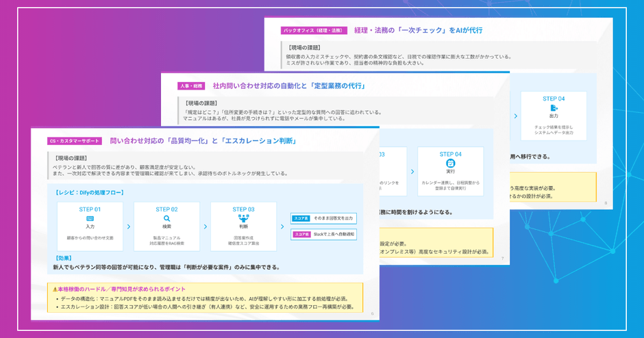Click 顧客からの問い合わせ文面 text
This screenshot has width=644, height=338.
pyautogui.click(x=90, y=238)
